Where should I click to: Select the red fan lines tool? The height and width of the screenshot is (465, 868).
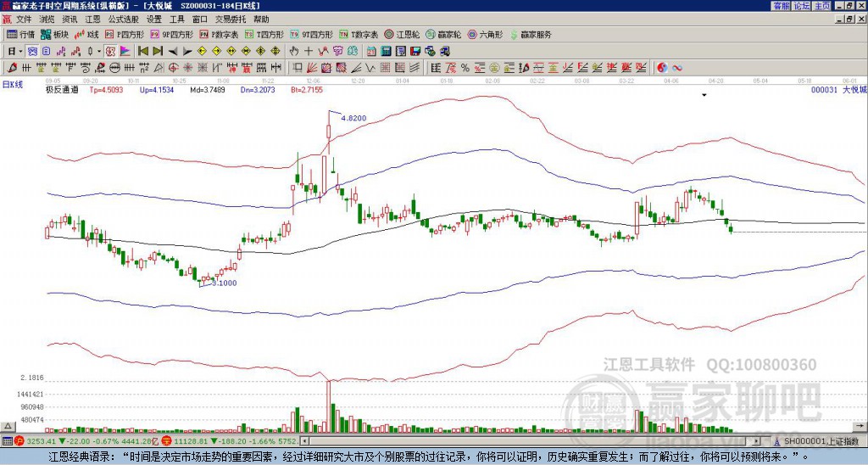point(312,68)
